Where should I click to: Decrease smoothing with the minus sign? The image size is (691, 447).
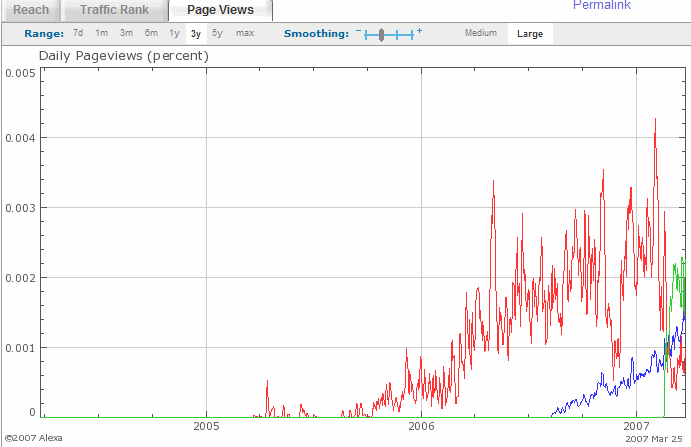[359, 31]
